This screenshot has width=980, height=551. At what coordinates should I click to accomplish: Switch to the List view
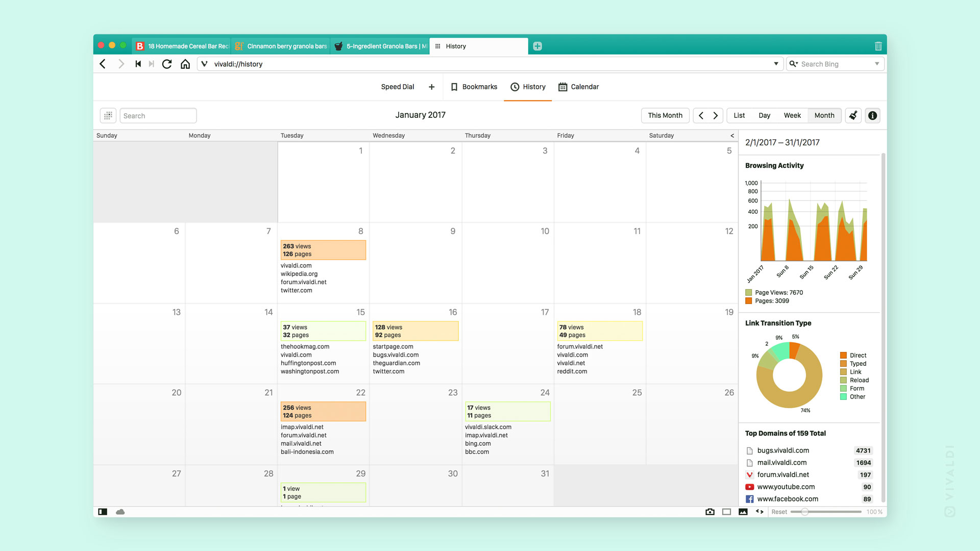click(740, 115)
